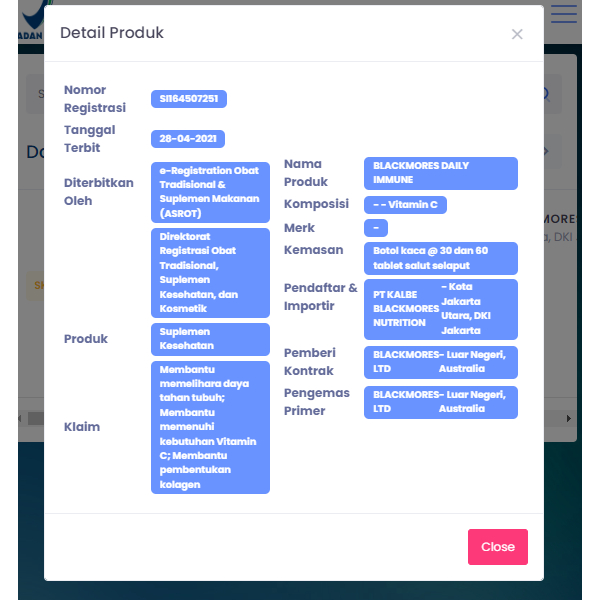
Task: Click the Direktorat Registrasi Obat Tradisional badge
Action: click(210, 273)
